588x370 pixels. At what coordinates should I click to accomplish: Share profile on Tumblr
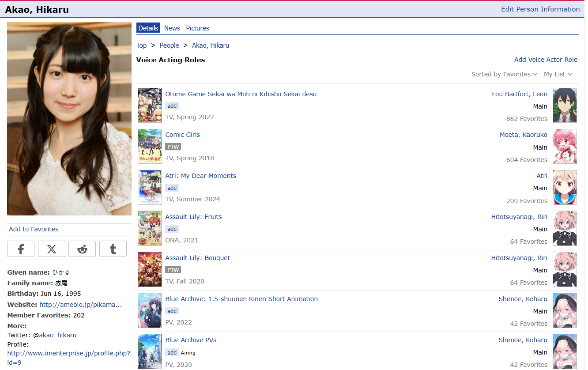point(113,249)
